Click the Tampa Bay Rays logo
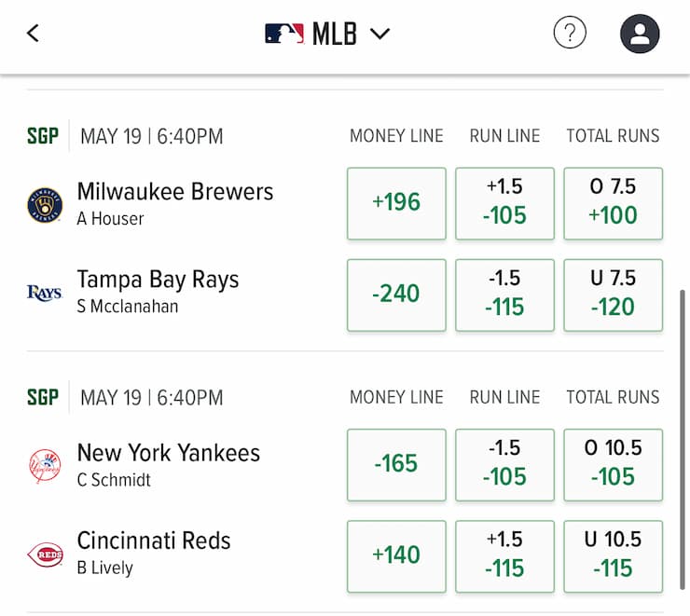The height and width of the screenshot is (616, 690). pyautogui.click(x=45, y=293)
